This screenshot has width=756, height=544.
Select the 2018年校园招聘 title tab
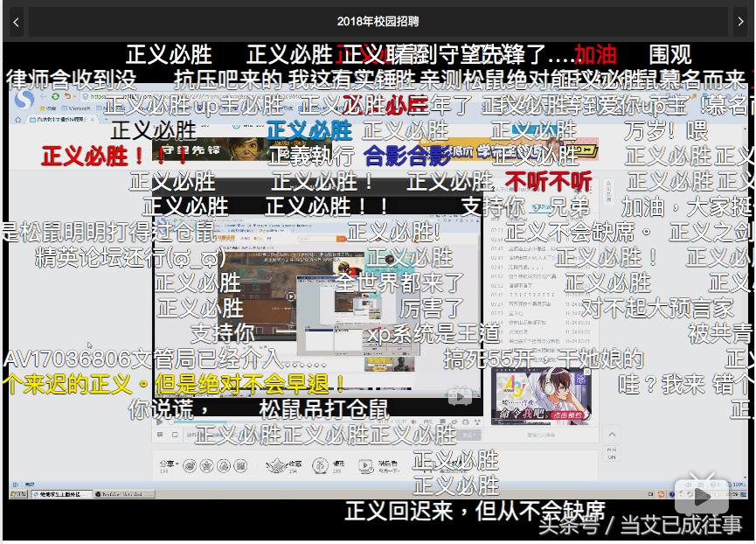378,20
